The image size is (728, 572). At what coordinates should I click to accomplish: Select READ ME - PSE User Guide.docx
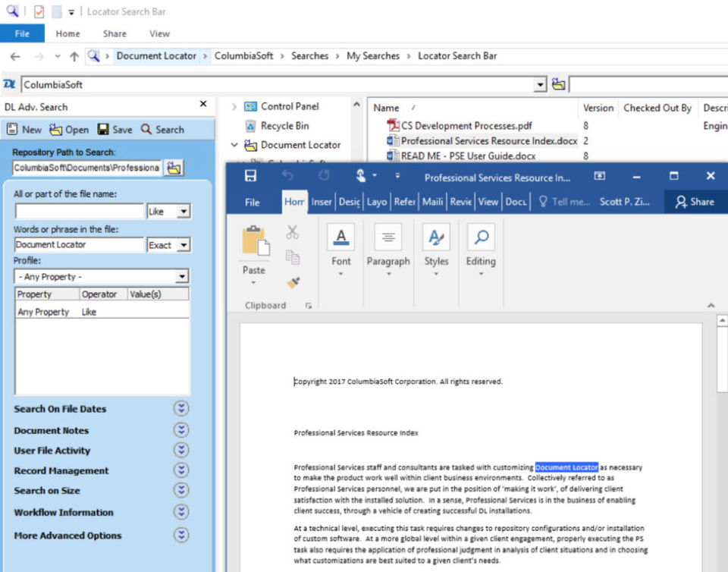click(x=468, y=156)
